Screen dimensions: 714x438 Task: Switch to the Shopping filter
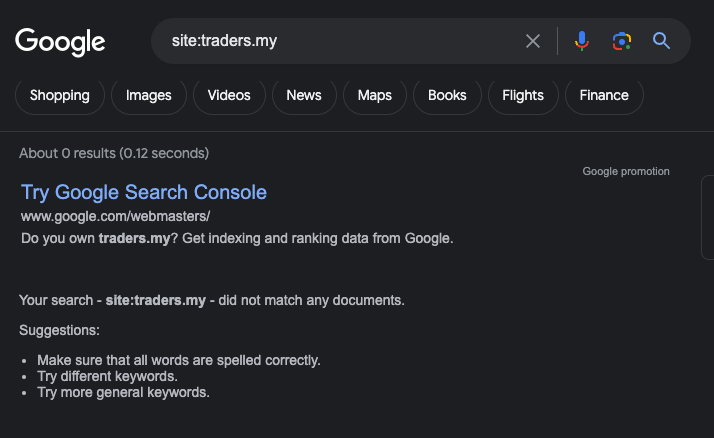pos(60,96)
